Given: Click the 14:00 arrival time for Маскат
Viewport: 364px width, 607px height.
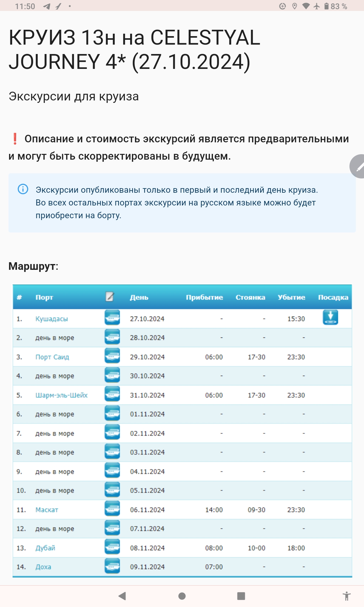Looking at the screenshot, I should pos(214,510).
